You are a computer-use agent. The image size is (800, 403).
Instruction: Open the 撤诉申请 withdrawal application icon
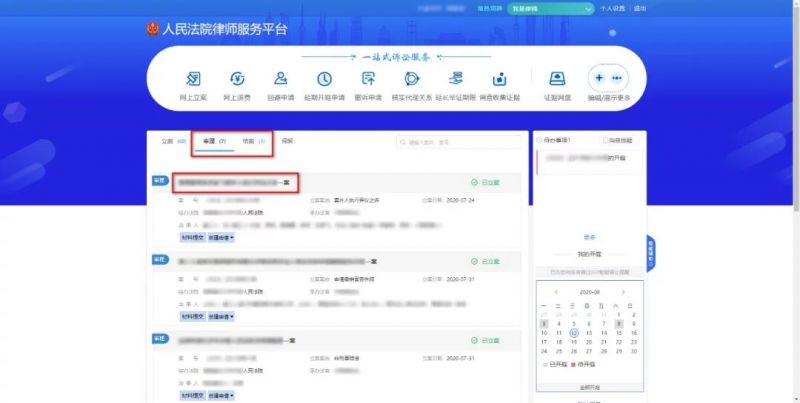click(x=368, y=79)
